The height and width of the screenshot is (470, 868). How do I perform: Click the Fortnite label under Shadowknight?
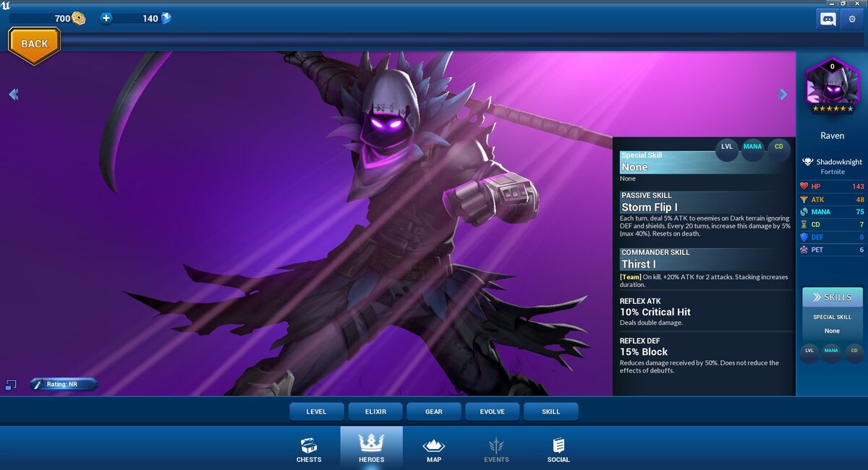[x=833, y=172]
